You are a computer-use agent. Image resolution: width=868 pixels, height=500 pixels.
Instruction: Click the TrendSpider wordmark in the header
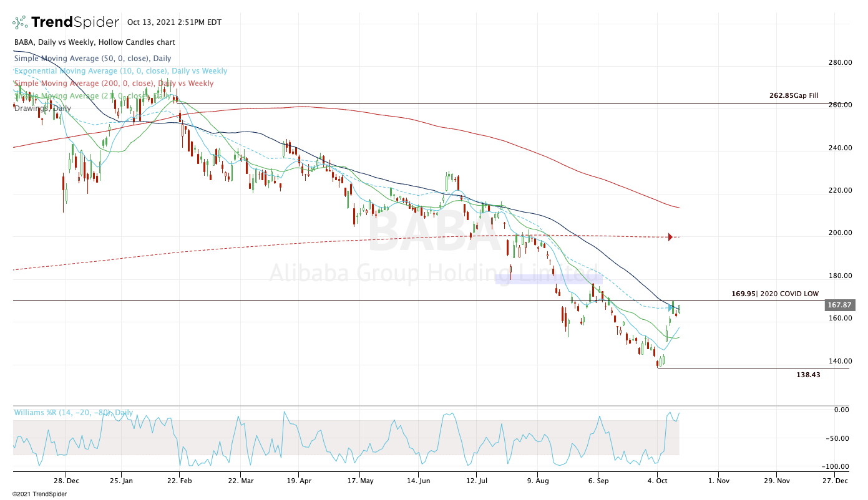click(x=75, y=22)
